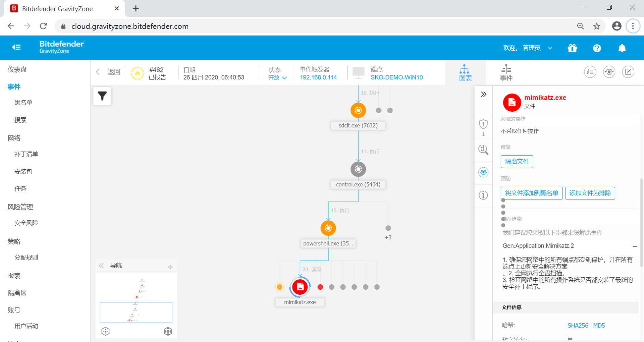Open the eye target icon in incident header

pyautogui.click(x=609, y=72)
